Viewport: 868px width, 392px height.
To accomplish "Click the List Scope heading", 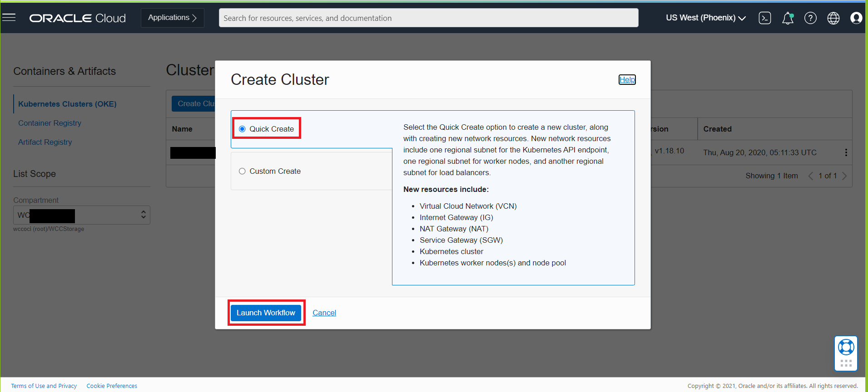I will [x=35, y=174].
